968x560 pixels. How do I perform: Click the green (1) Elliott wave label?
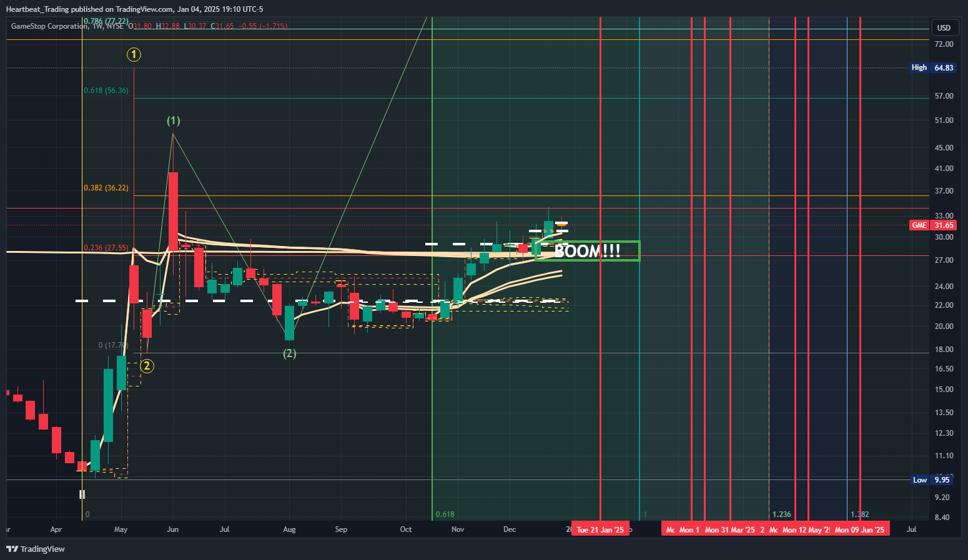point(173,120)
